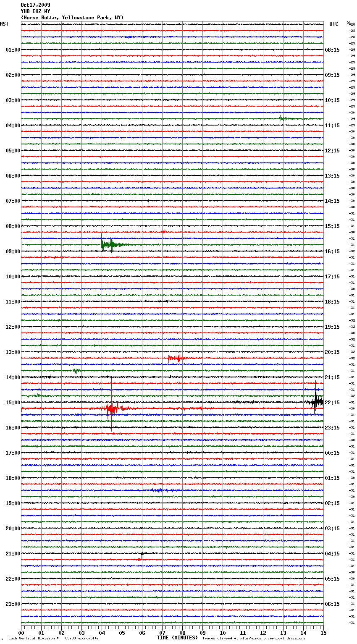The image size is (357, 644).
Task: Click the 08:00 MST time label
Action: tap(13, 226)
